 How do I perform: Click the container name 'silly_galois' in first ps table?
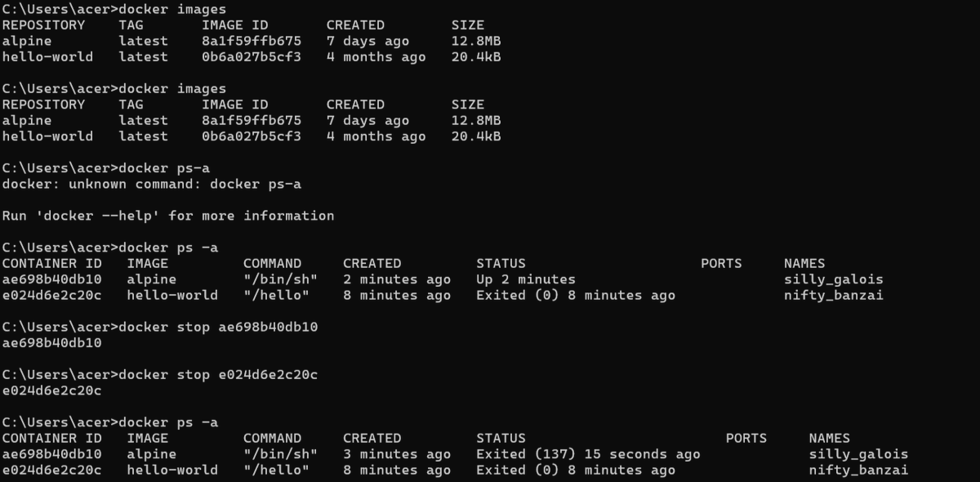pyautogui.click(x=834, y=279)
